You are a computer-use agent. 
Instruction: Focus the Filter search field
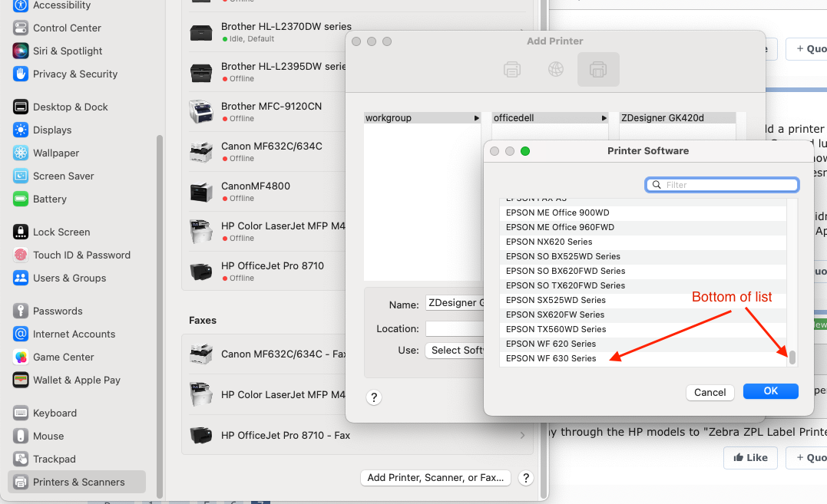pos(722,185)
